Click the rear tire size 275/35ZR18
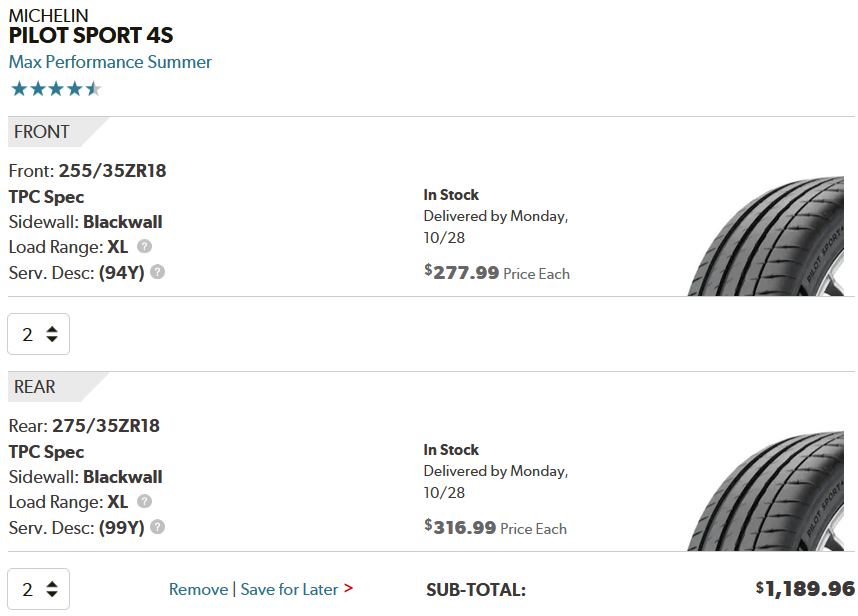Viewport: 858px width, 616px height. [106, 426]
